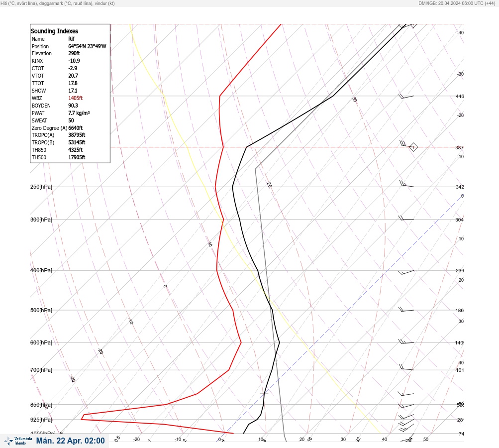Image resolution: width=499 pixels, height=448 pixels.
Task: Click the CTOT value -2.9
Action: tap(73, 68)
